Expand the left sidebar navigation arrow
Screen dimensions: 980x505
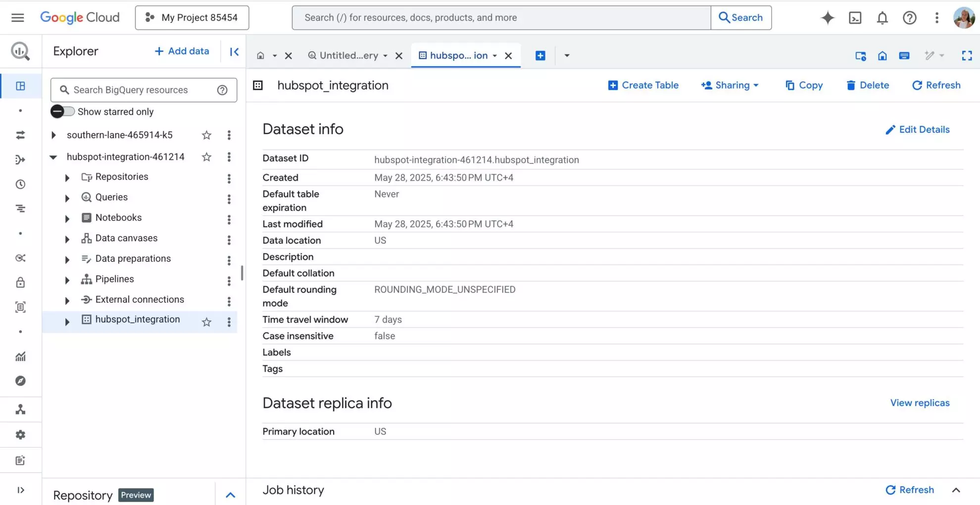coord(20,490)
